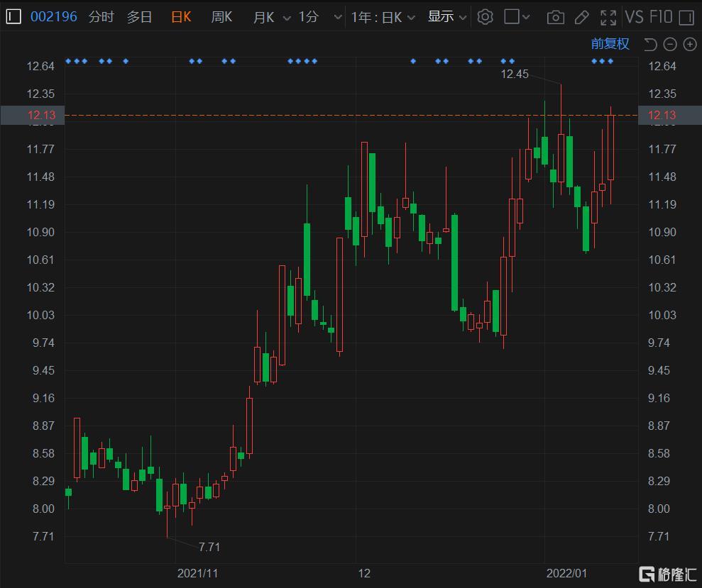The height and width of the screenshot is (588, 702).
Task: Click the stock code 002196
Action: coord(54,17)
